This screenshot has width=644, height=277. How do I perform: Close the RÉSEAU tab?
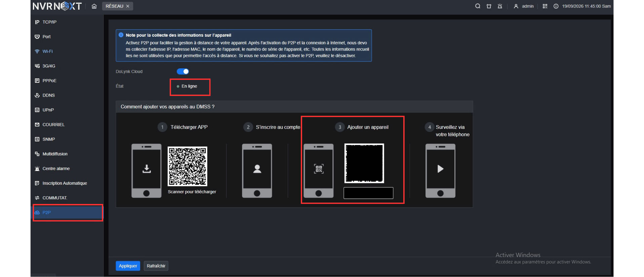click(x=128, y=6)
